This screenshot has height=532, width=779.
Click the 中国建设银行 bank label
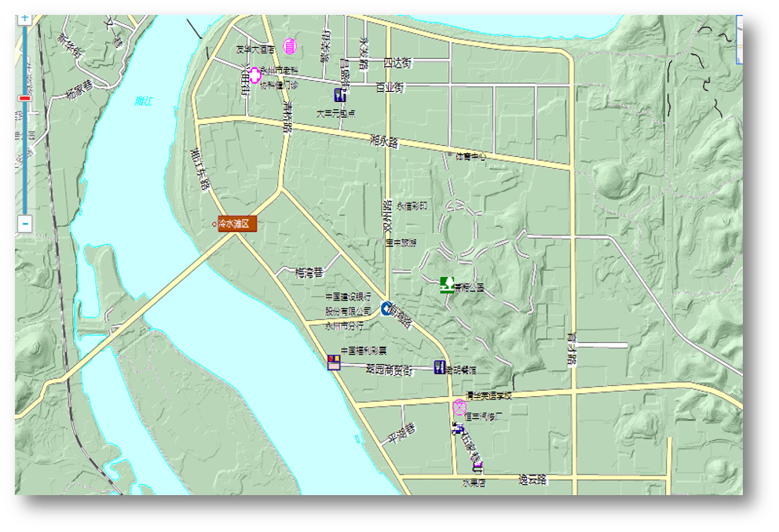point(348,297)
